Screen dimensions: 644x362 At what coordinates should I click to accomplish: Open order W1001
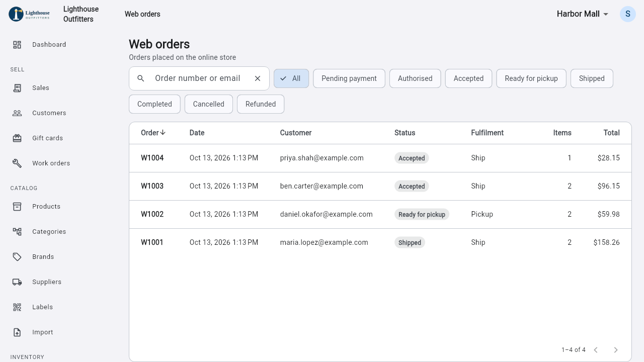point(380,242)
